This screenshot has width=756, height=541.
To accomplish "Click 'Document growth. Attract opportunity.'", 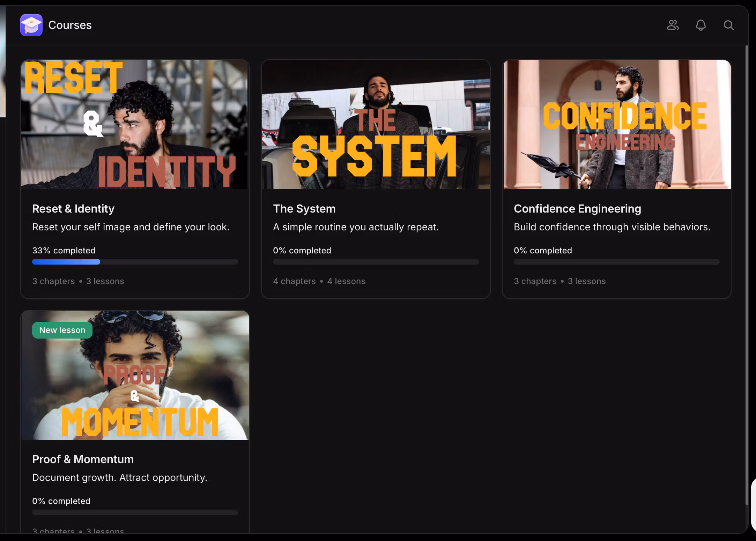I will tap(120, 477).
